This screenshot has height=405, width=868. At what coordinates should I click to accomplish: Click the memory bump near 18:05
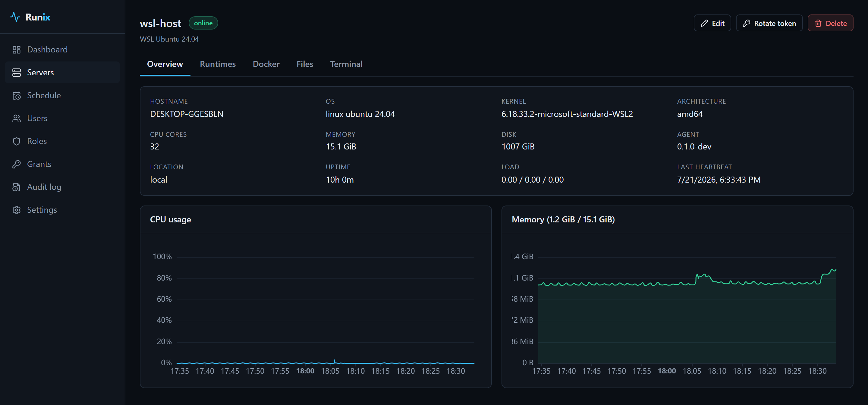click(703, 278)
